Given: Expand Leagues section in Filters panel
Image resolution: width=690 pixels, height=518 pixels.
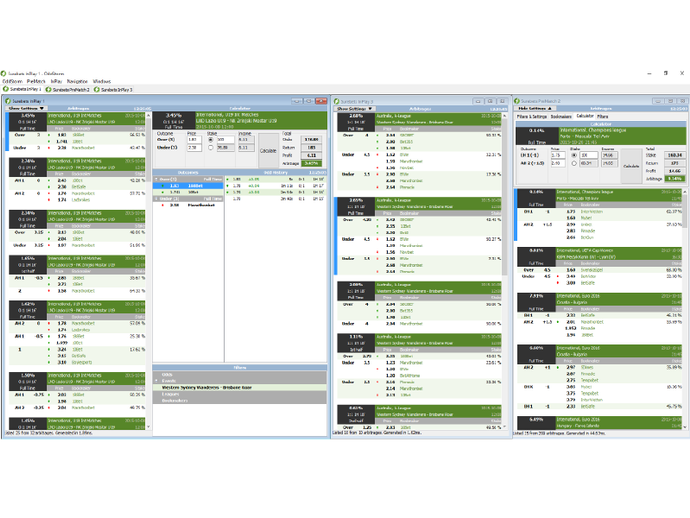Looking at the screenshot, I should click(x=240, y=394).
